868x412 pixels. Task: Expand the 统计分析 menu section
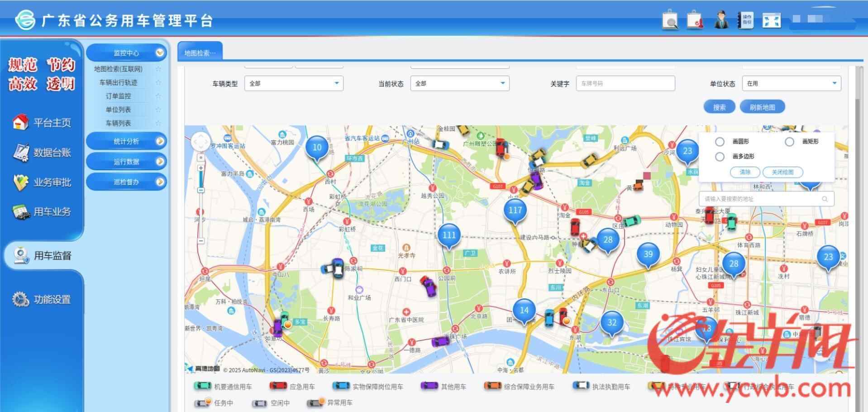pos(126,141)
